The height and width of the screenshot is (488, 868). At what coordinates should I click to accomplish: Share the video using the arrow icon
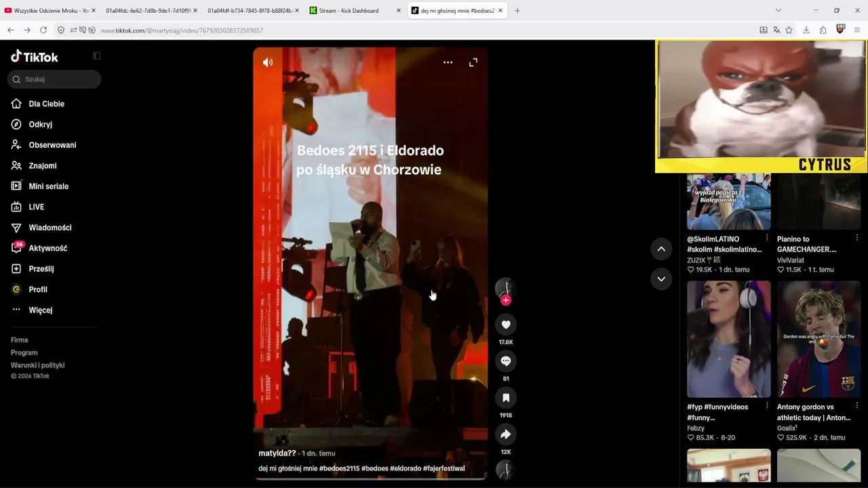[506, 434]
